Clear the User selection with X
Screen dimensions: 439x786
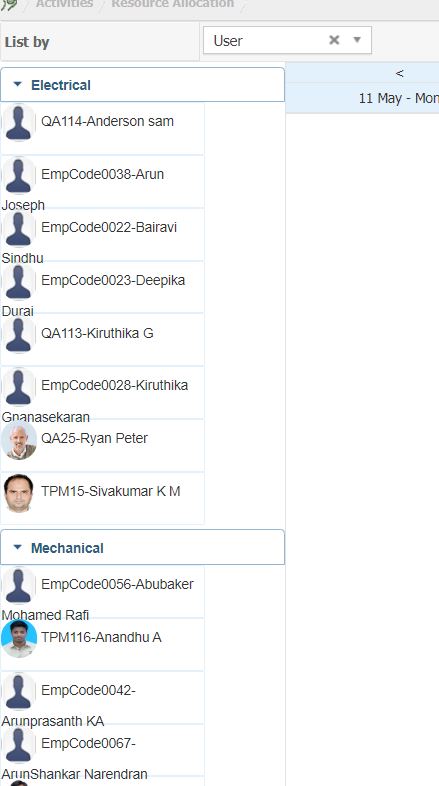(x=334, y=40)
